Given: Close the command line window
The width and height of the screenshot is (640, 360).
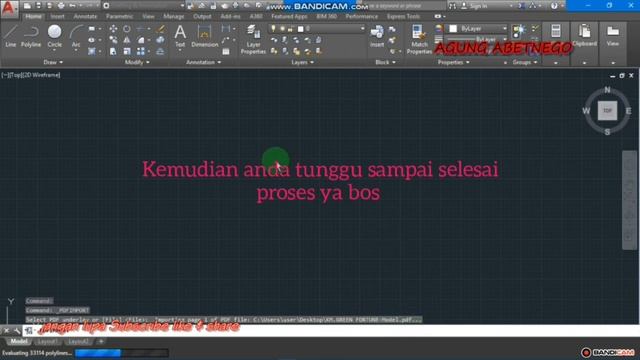Looking at the screenshot, I should tap(6, 331).
